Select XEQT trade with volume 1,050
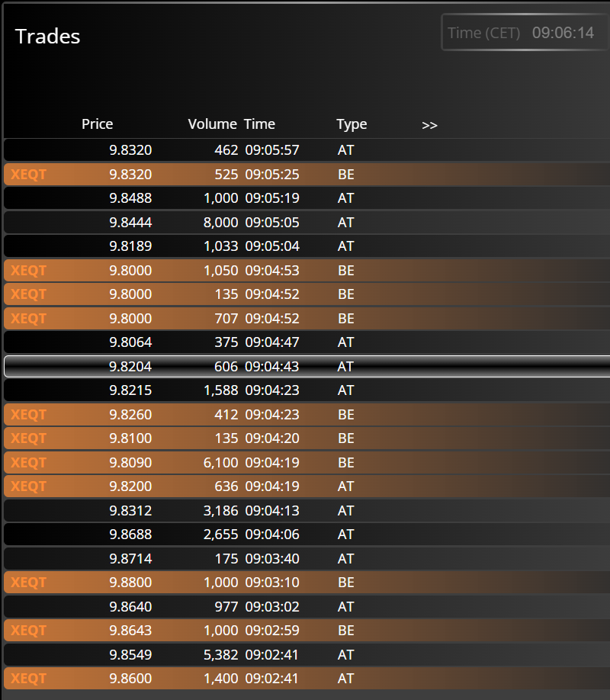This screenshot has width=610, height=700. click(307, 271)
